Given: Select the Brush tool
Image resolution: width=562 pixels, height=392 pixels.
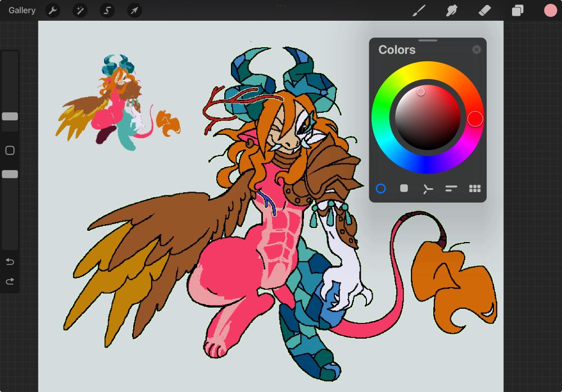Looking at the screenshot, I should click(419, 11).
